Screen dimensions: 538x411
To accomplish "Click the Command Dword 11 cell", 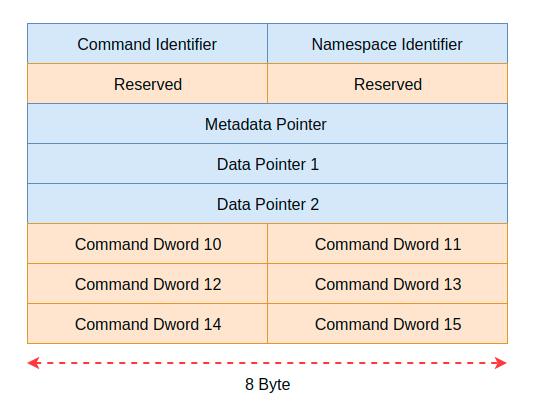I will (387, 244).
